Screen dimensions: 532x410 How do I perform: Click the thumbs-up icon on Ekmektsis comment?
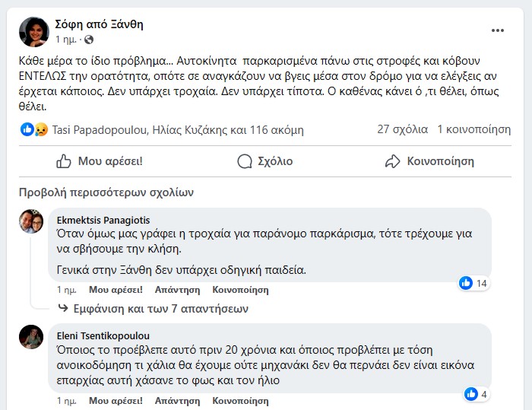pyautogui.click(x=467, y=283)
